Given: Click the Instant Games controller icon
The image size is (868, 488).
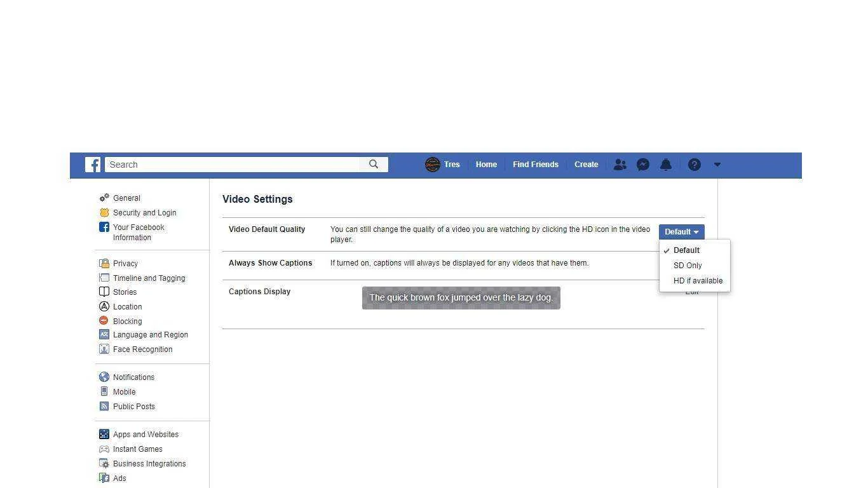Looking at the screenshot, I should tap(104, 449).
